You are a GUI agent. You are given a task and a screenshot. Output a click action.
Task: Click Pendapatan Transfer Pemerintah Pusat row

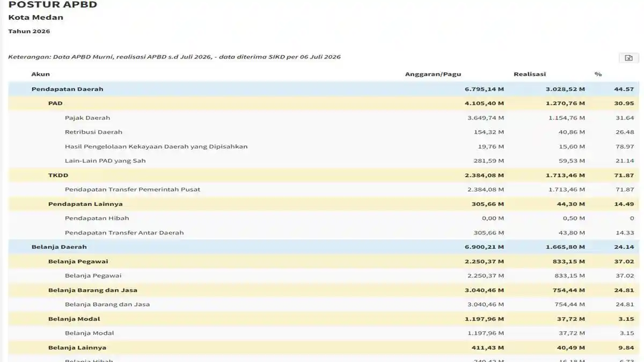[x=324, y=190]
